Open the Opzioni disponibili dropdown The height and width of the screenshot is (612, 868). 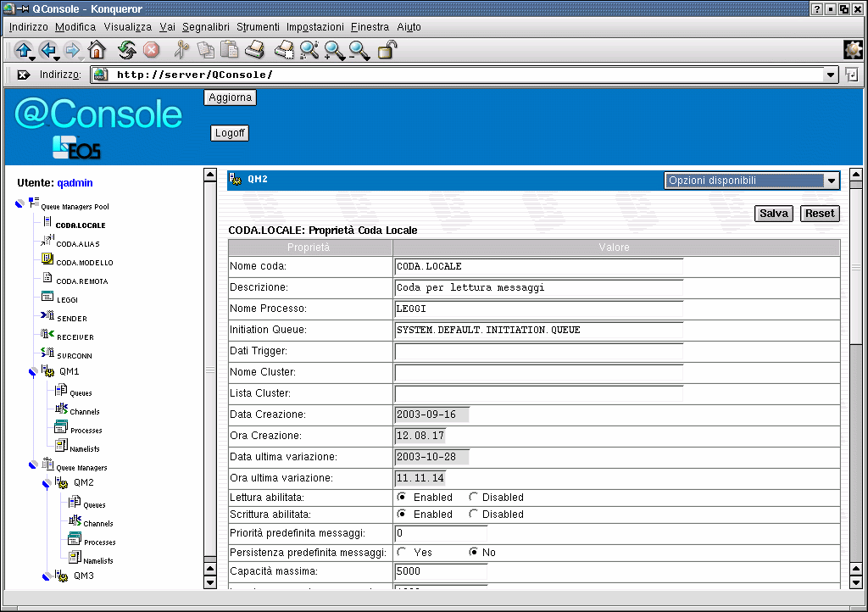[x=751, y=181]
